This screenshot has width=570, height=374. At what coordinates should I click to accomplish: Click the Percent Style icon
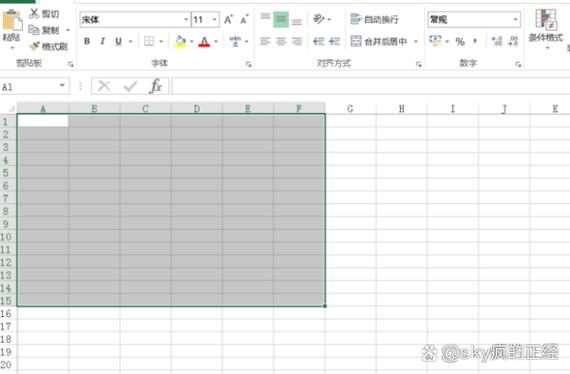(x=460, y=41)
